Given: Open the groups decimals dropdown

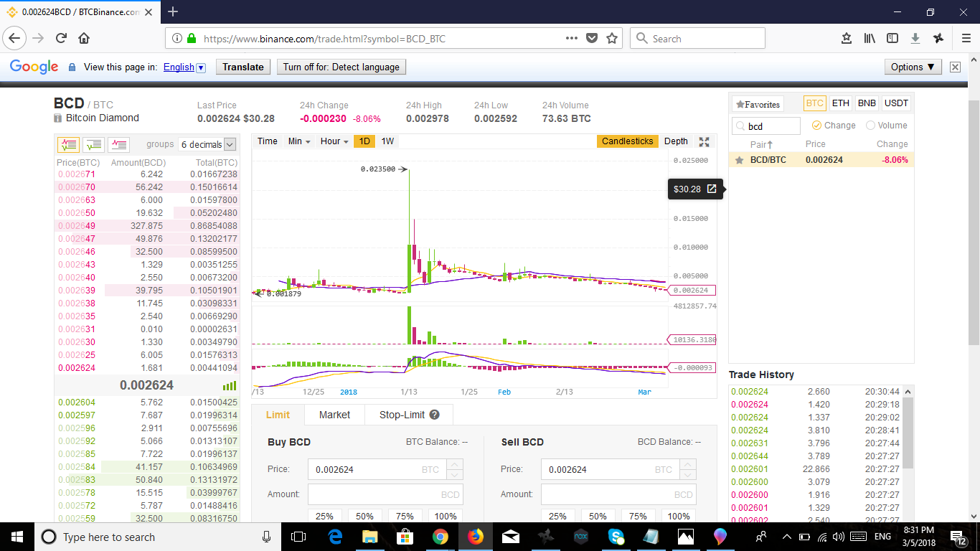Looking at the screenshot, I should [x=208, y=144].
